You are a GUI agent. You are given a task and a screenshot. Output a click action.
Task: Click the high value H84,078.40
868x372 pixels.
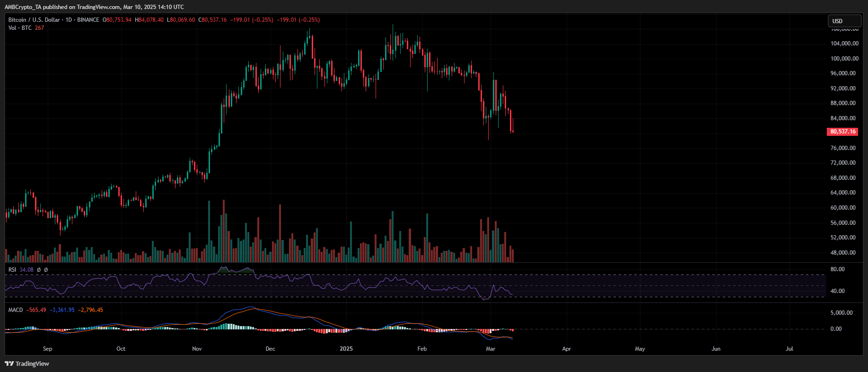pyautogui.click(x=149, y=20)
